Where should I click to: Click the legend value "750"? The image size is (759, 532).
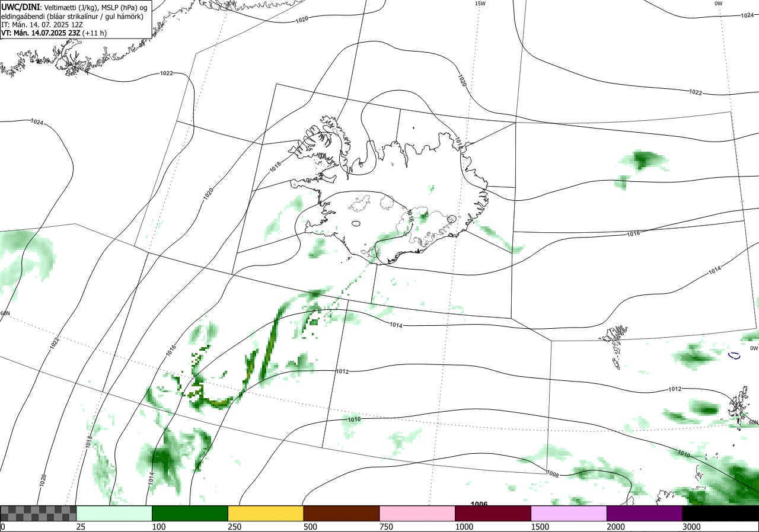pos(386,527)
